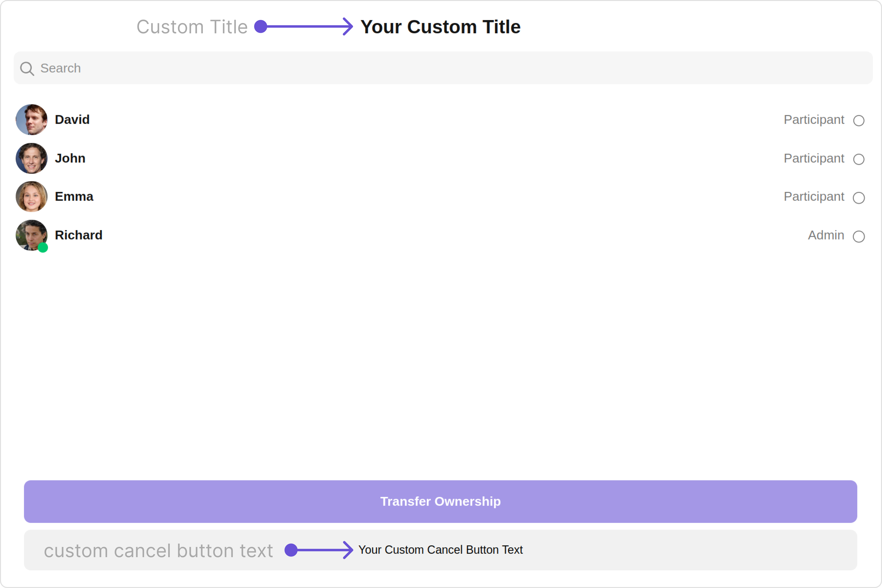
Task: Click Richard's green online status dot
Action: pos(43,247)
